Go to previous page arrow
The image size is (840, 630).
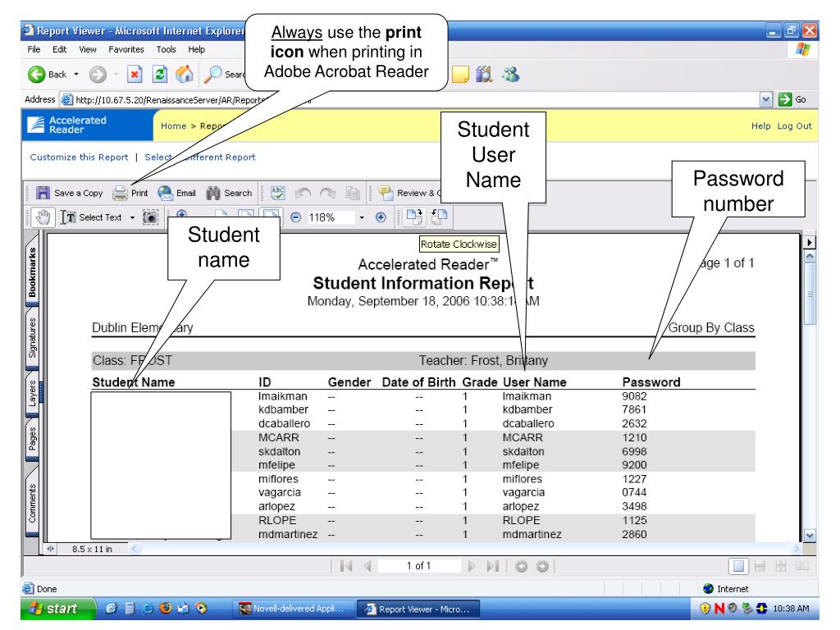tap(367, 566)
